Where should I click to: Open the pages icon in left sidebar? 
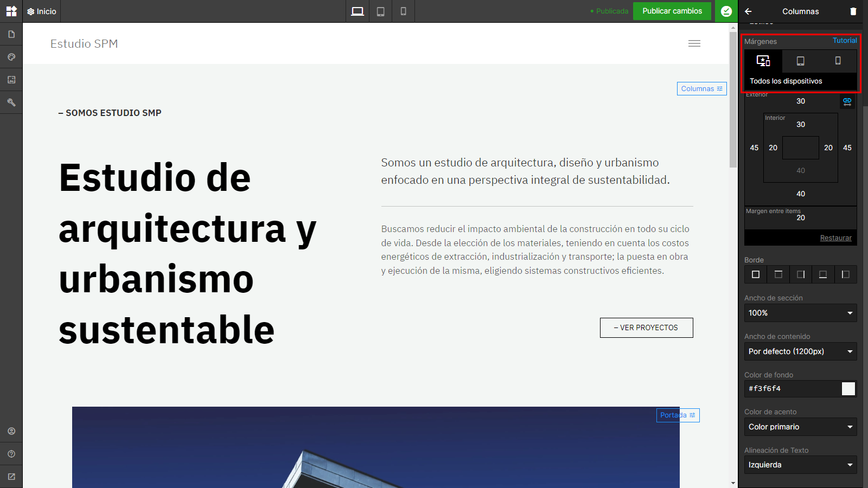point(11,34)
